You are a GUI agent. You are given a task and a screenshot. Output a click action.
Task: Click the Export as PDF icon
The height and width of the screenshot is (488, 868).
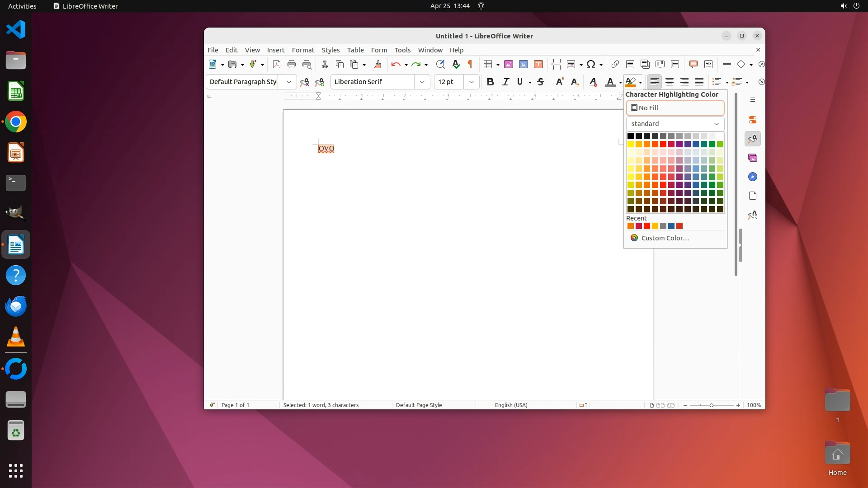[x=277, y=64]
